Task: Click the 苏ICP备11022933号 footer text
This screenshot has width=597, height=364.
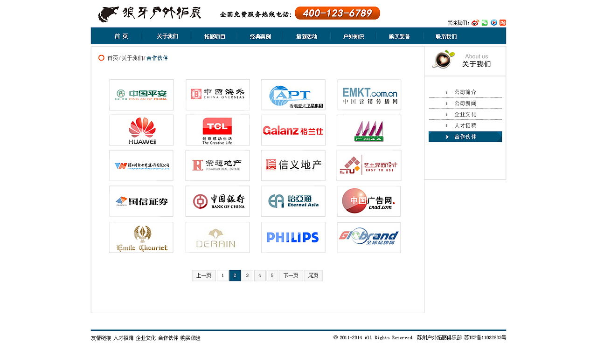Action: pyautogui.click(x=485, y=338)
